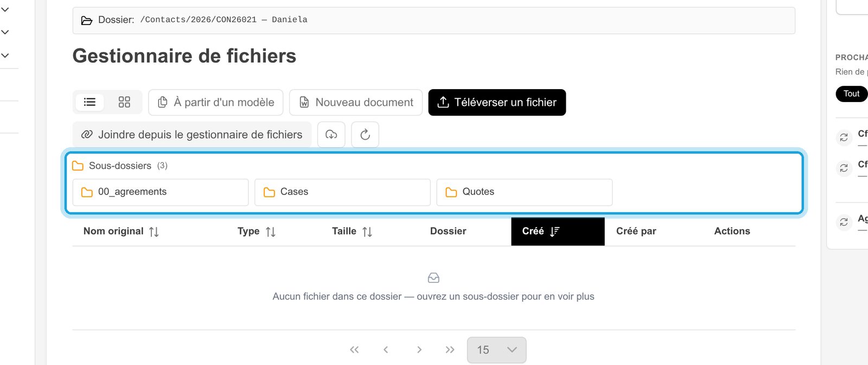Sort by Type column
The image size is (868, 365).
coord(257,231)
